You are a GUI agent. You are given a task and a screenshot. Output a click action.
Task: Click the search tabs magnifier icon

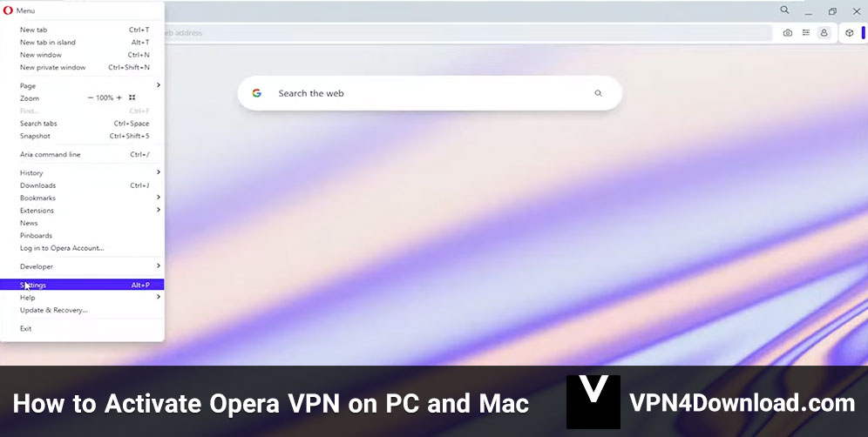(x=784, y=10)
